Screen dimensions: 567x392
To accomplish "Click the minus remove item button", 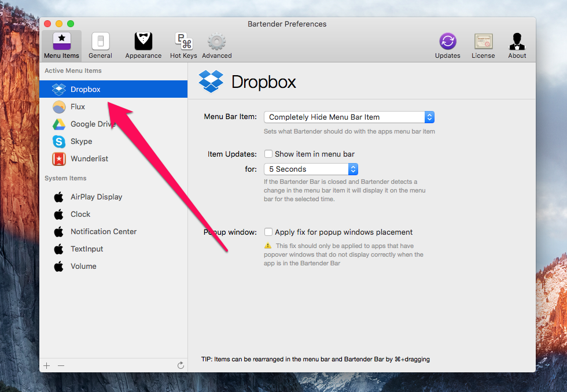I will tap(61, 365).
